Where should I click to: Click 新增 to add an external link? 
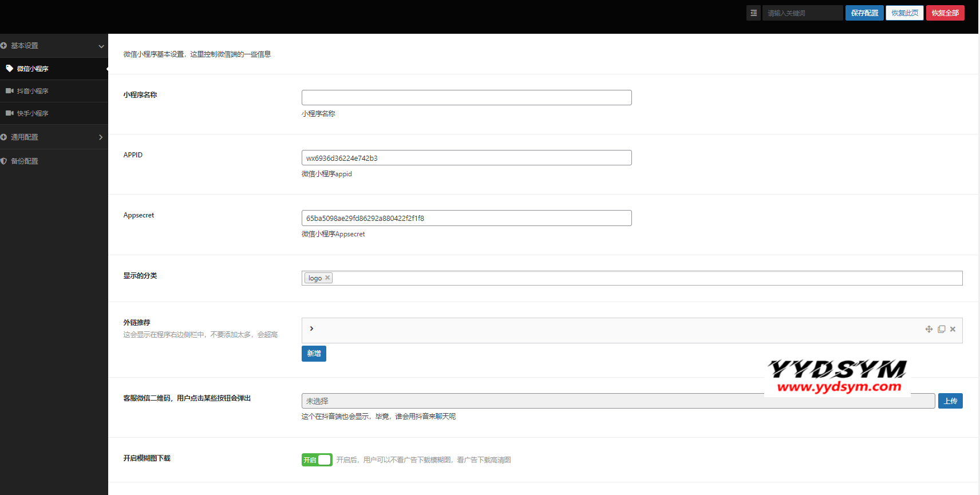point(314,354)
